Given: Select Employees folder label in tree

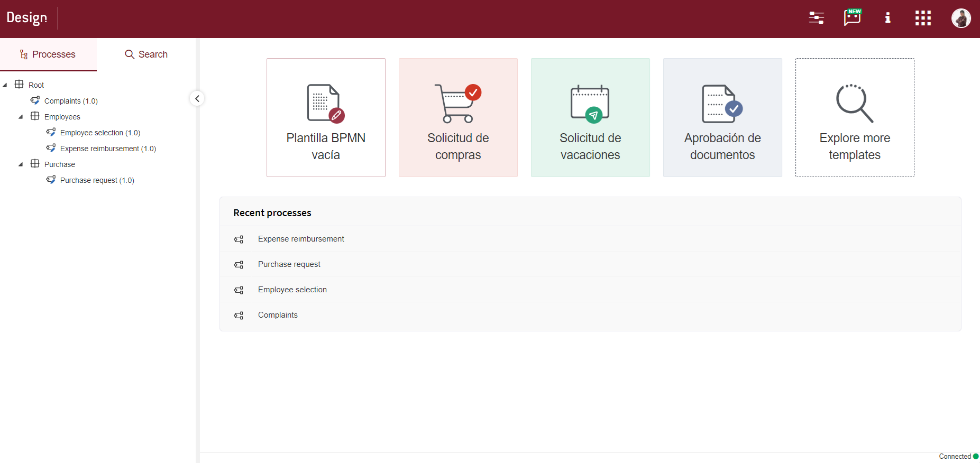Looking at the screenshot, I should (x=62, y=117).
